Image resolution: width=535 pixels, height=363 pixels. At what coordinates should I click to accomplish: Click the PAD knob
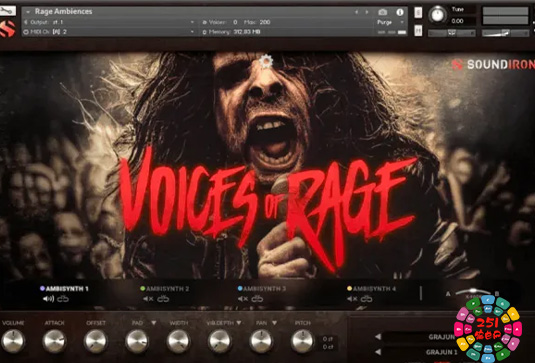click(x=137, y=341)
